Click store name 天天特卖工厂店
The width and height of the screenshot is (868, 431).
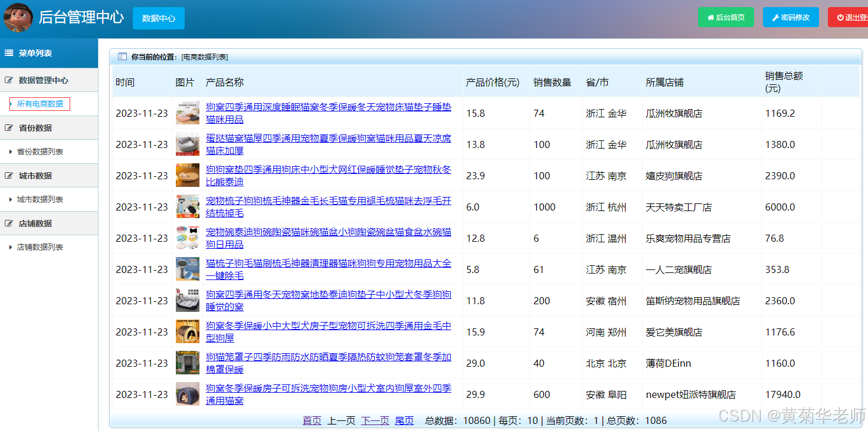click(x=679, y=208)
